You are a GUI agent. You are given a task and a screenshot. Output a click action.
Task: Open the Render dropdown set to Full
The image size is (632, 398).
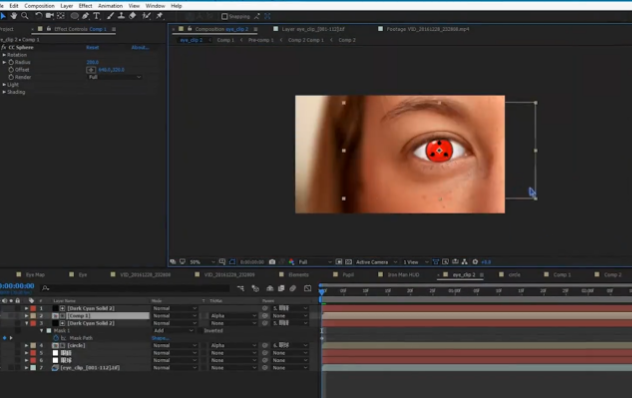point(114,77)
